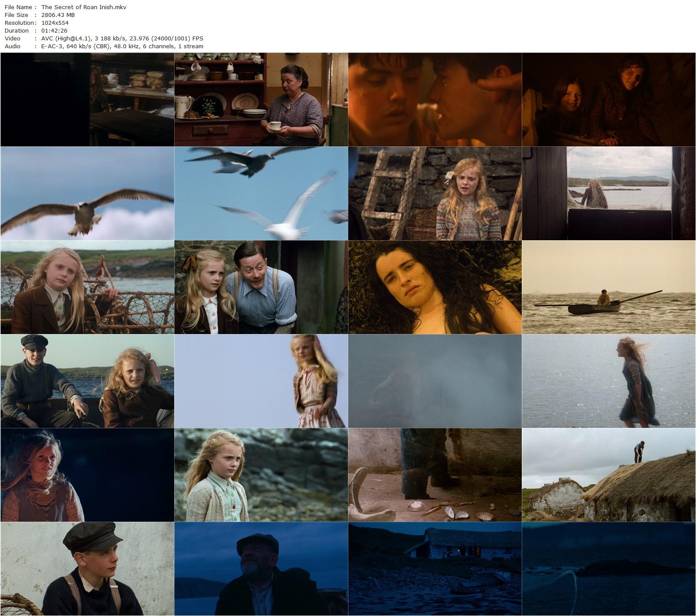Click the single seagull with clouds thumbnail
Viewport: 696px width, 616px height.
tap(87, 193)
